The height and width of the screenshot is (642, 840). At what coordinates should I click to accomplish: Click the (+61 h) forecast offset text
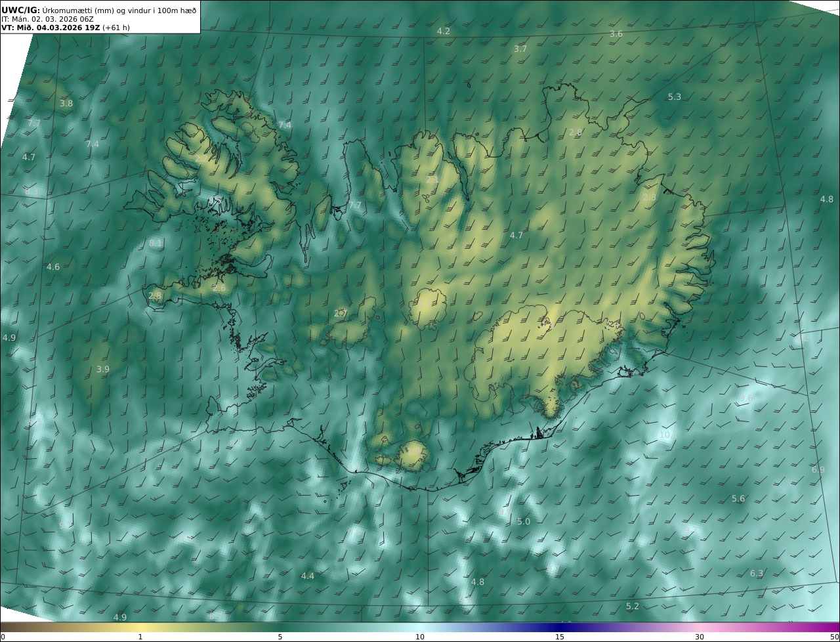coord(116,28)
